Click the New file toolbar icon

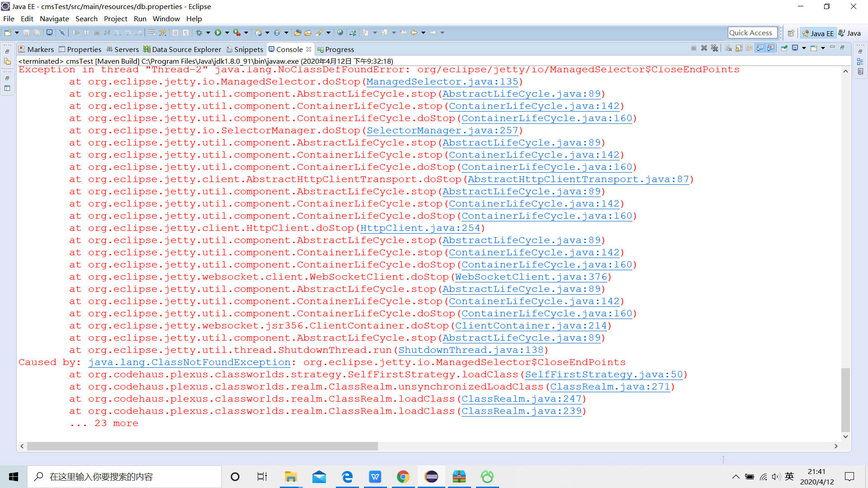[8, 33]
